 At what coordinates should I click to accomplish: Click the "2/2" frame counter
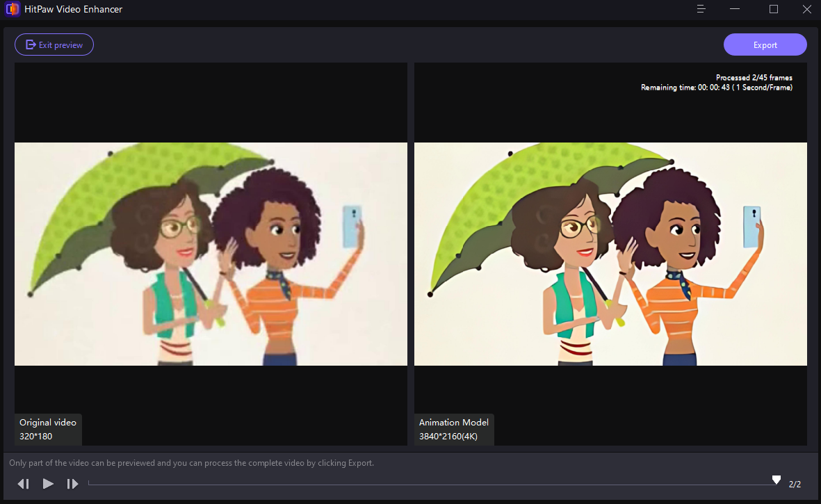pyautogui.click(x=795, y=484)
